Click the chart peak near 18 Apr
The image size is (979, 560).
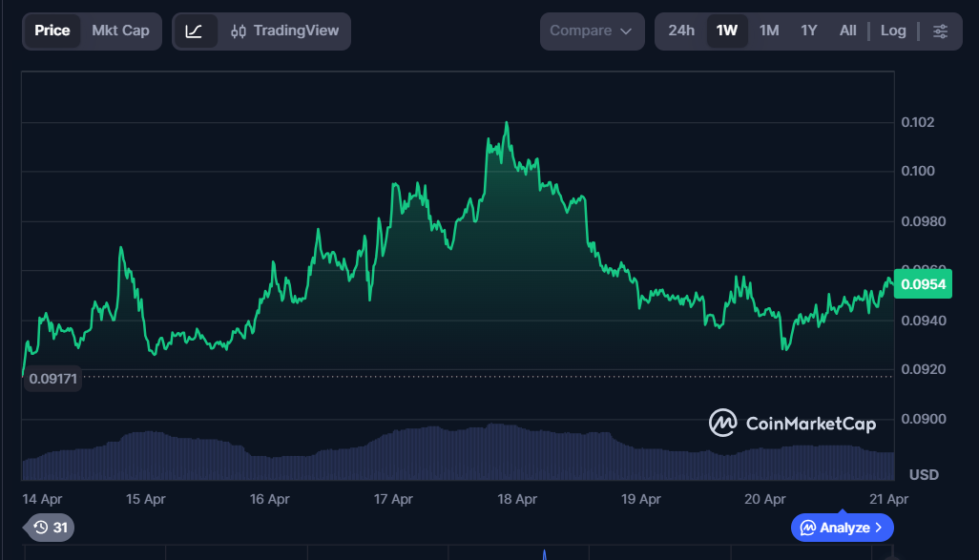point(506,123)
